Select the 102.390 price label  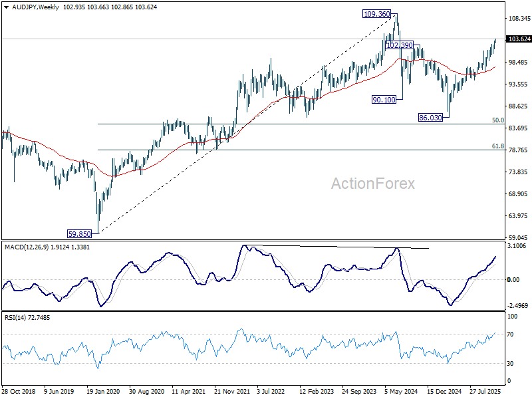click(x=400, y=45)
